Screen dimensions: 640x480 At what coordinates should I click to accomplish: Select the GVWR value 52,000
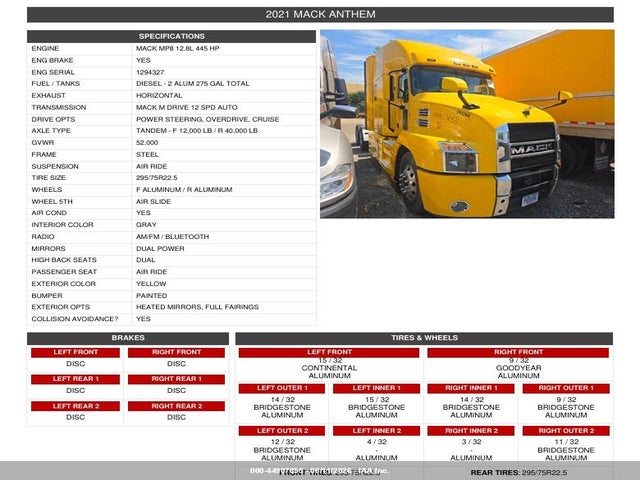(x=147, y=142)
